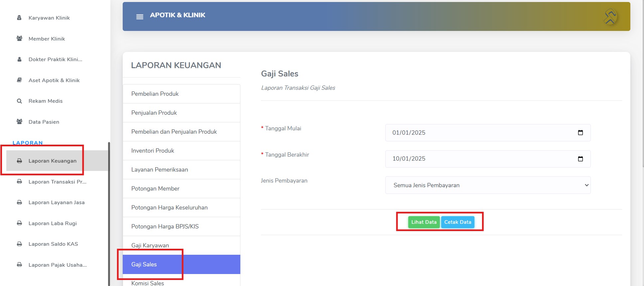Click the Laporan Pajak Usaha printer icon
644x286 pixels.
(x=19, y=265)
